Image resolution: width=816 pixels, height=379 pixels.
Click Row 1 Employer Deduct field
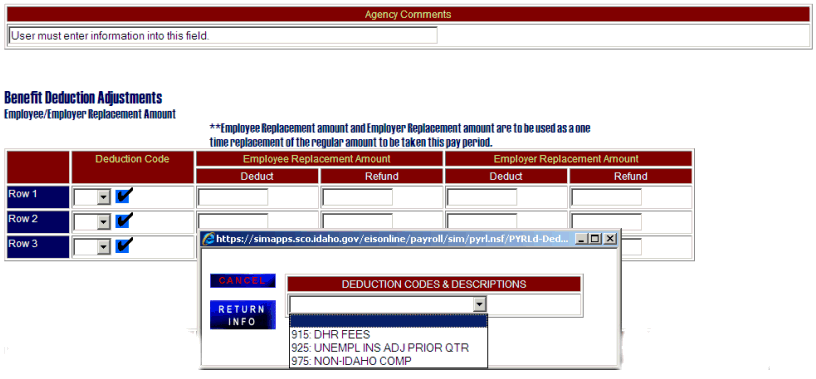(482, 197)
